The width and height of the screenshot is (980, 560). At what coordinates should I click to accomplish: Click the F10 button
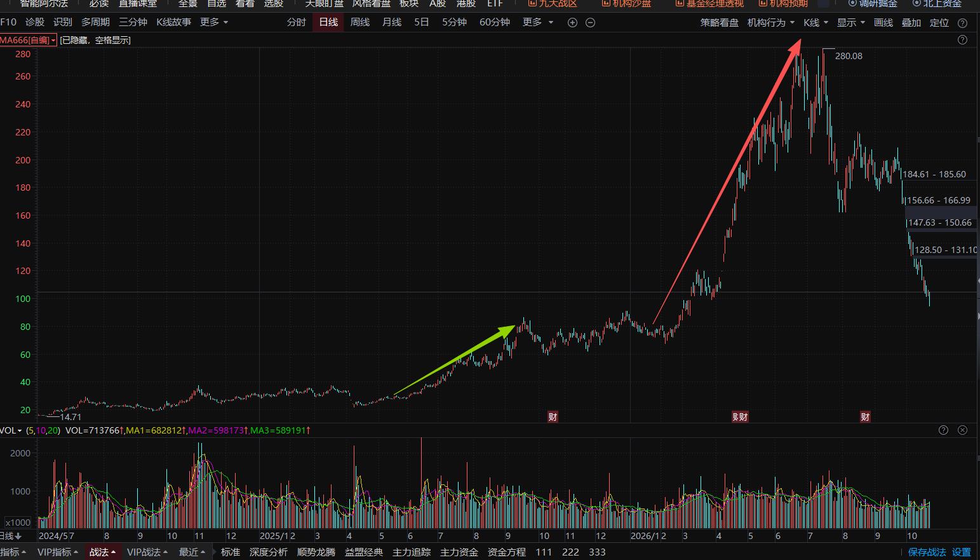8,22
